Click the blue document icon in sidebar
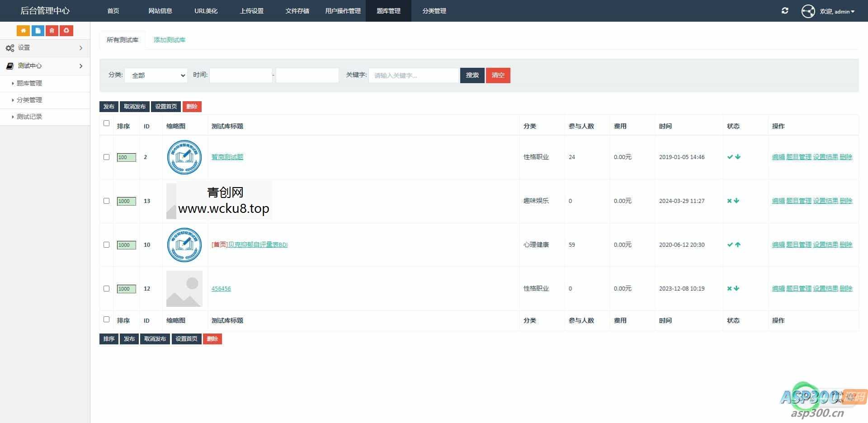Image resolution: width=868 pixels, height=423 pixels. (38, 31)
